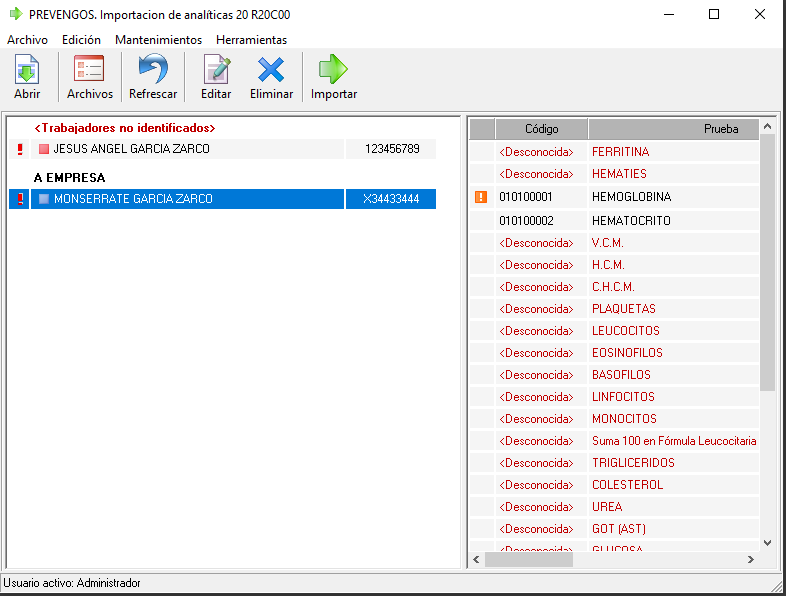Viewport: 786px width, 596px height.
Task: Open the Edición menu
Action: 81,40
